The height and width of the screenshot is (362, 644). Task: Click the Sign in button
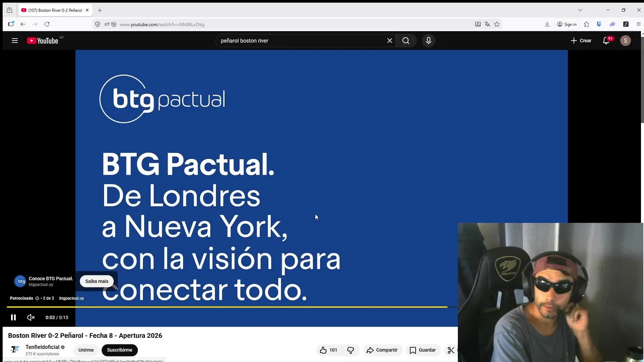[x=567, y=24]
